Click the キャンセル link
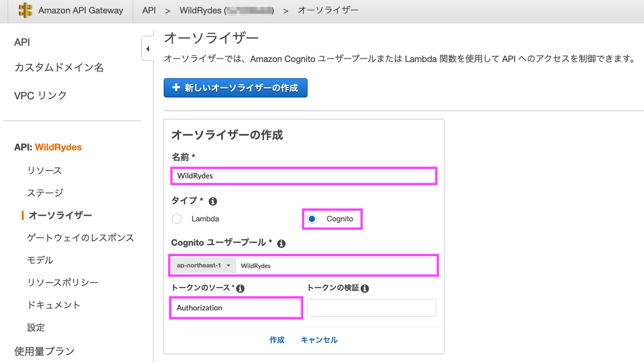Viewport: 644px width, 363px height. pos(319,340)
